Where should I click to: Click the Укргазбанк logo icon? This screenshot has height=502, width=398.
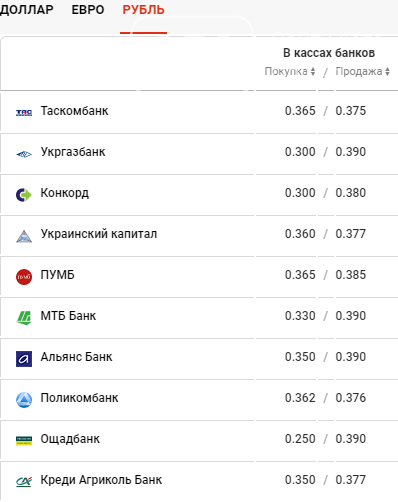coord(24,154)
